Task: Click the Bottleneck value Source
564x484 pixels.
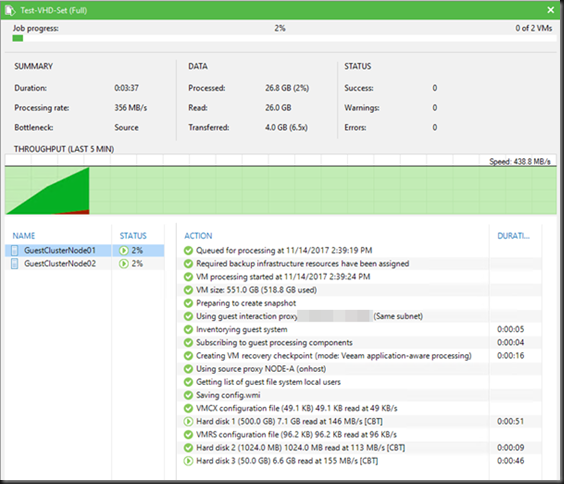Action: (x=126, y=127)
